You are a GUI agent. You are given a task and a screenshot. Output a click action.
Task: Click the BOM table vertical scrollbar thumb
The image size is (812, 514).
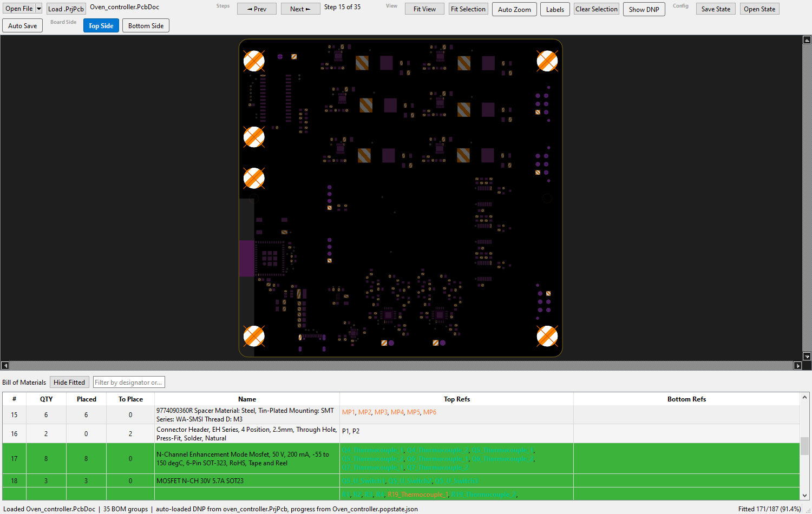(805, 446)
